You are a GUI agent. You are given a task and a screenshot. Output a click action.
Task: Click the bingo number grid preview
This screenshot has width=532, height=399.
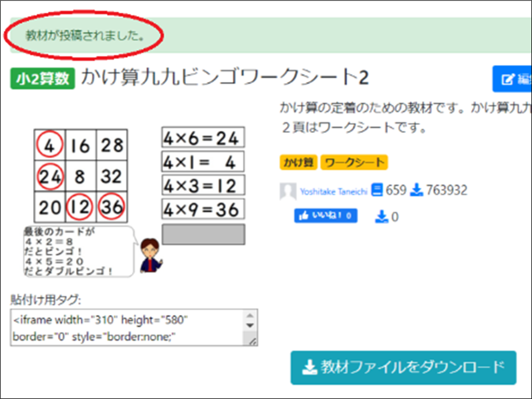80,174
